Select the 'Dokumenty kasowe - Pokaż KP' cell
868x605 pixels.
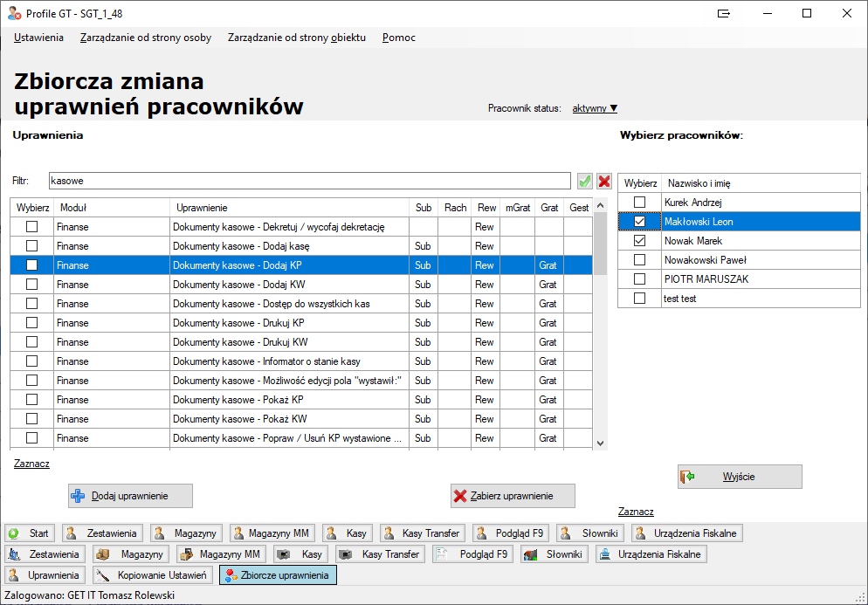290,400
